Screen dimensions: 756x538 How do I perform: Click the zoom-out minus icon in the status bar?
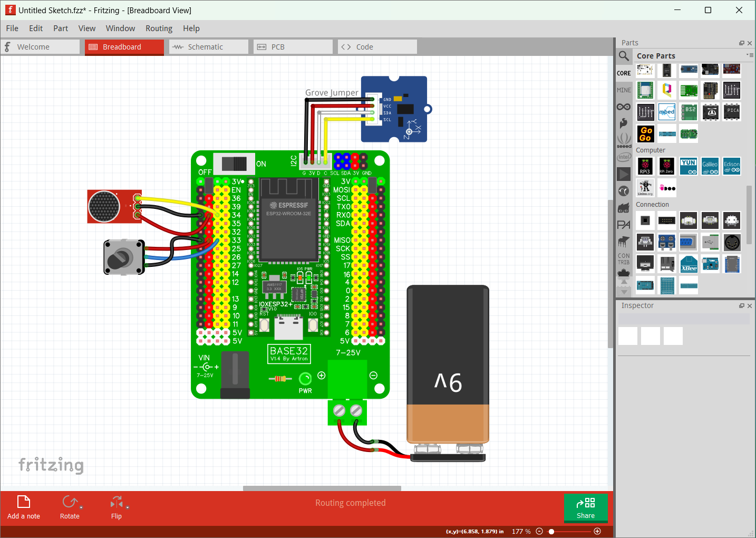pyautogui.click(x=539, y=531)
